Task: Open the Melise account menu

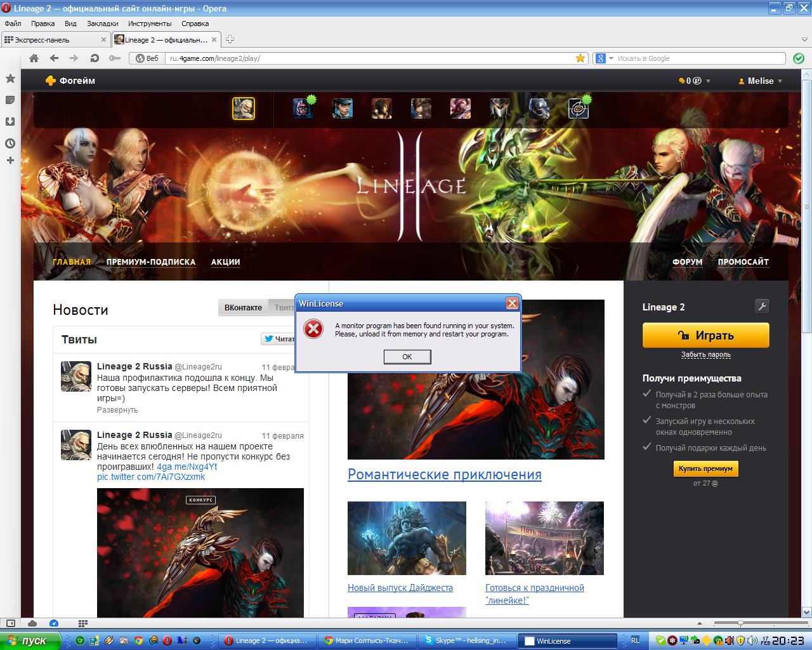Action: (x=760, y=81)
